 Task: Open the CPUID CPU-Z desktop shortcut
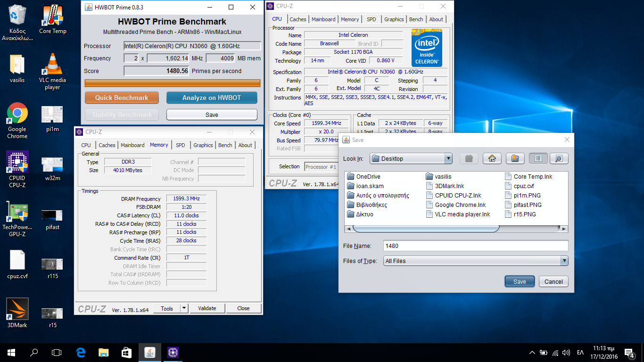(x=17, y=170)
